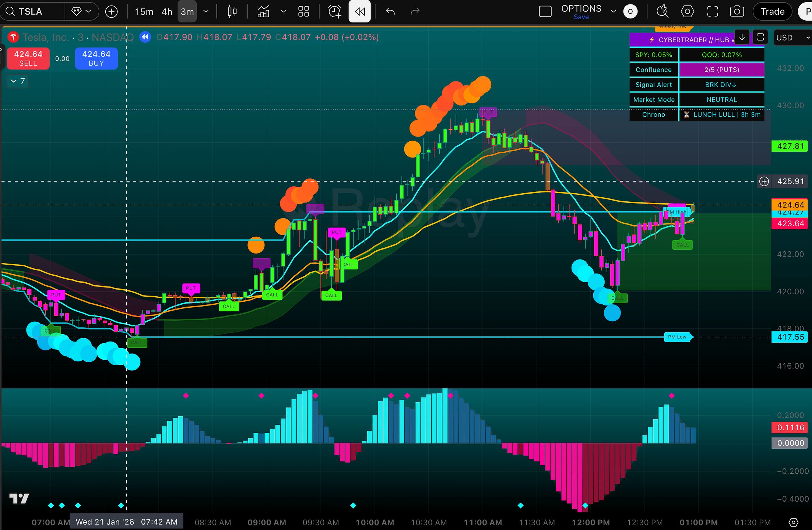The image size is (812, 530).
Task: Click the OPTIONS layout name
Action: (x=581, y=8)
